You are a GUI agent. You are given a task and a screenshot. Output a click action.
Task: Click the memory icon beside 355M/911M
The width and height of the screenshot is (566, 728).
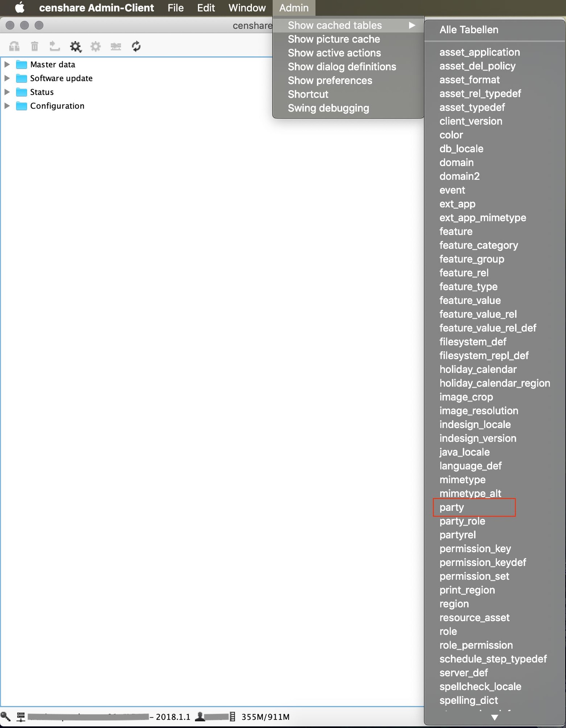232,717
